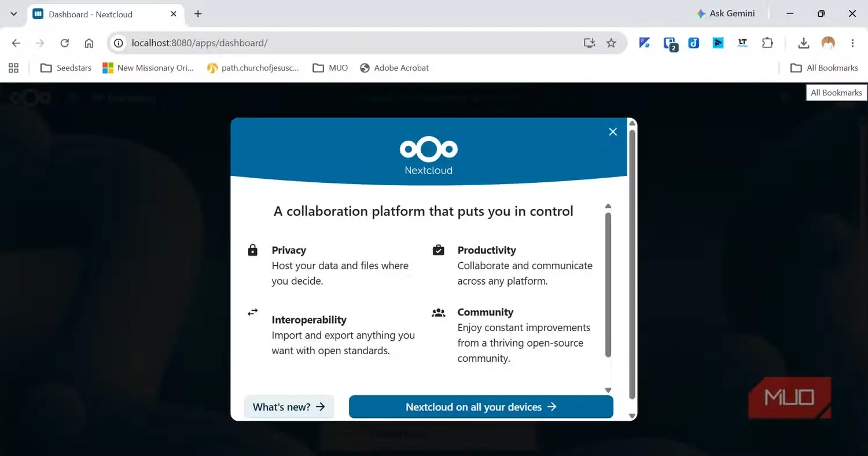
Task: View site information for localhost
Action: (118, 43)
